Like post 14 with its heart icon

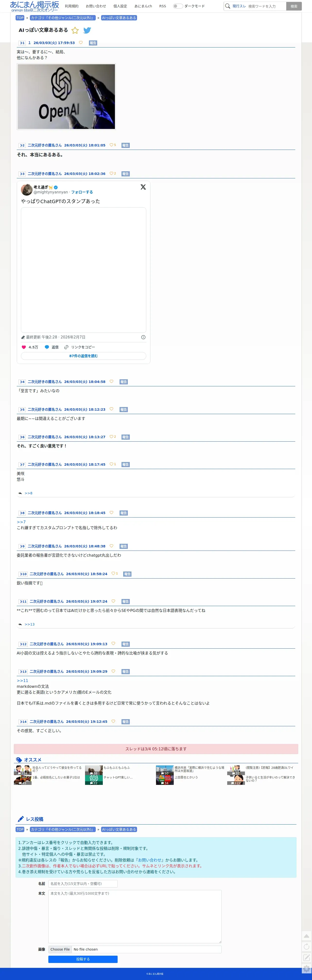click(113, 721)
